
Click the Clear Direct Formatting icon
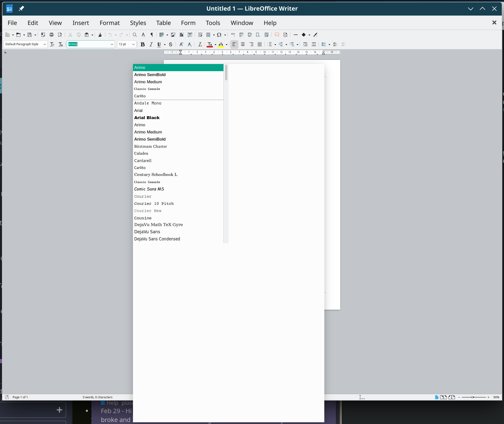tap(200, 44)
